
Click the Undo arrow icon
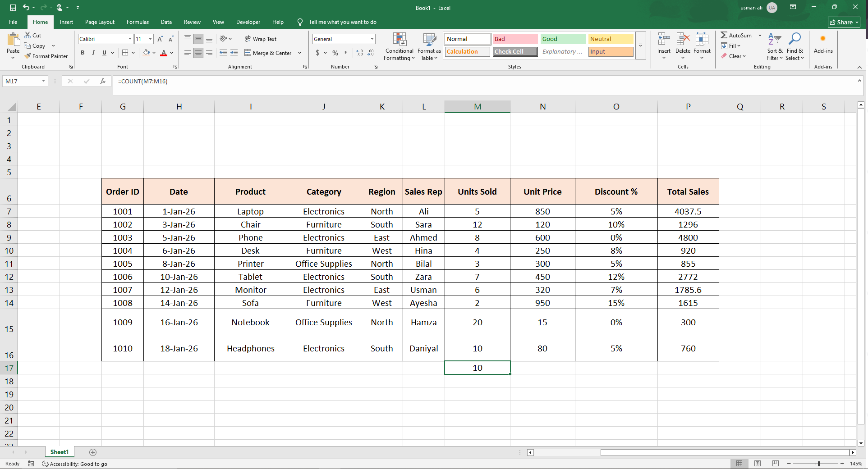tap(26, 8)
